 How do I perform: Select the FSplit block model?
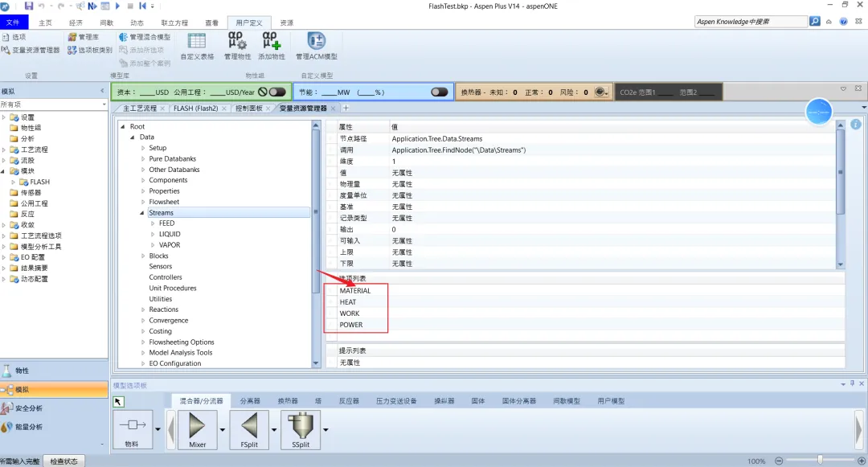click(249, 429)
